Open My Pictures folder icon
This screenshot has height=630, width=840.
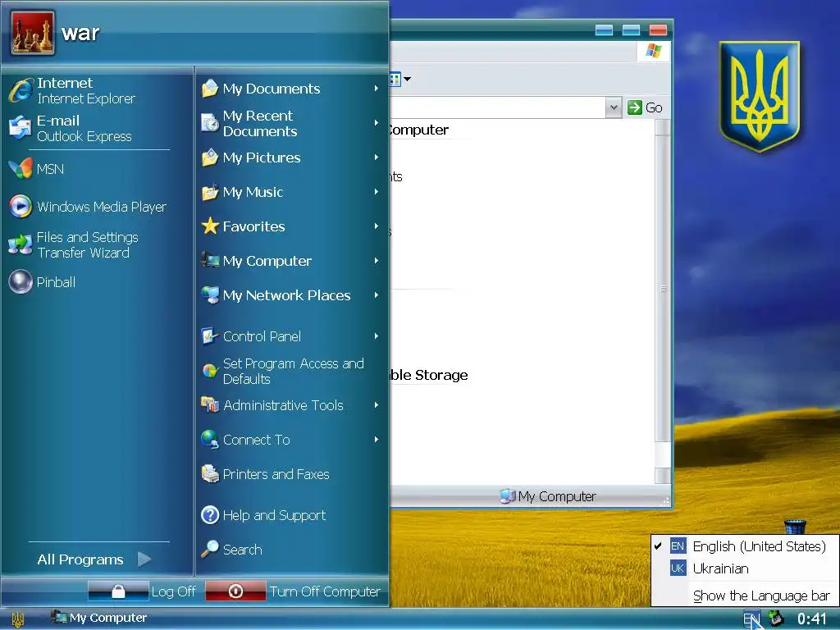pyautogui.click(x=210, y=157)
